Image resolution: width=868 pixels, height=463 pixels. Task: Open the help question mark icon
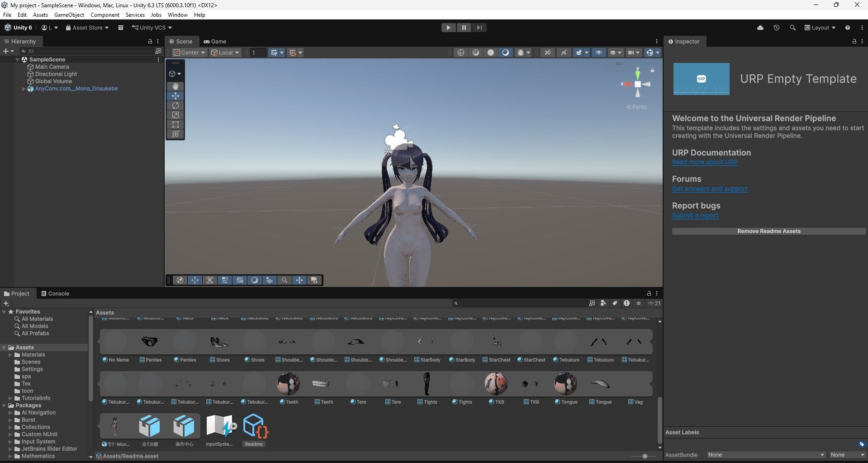(x=848, y=28)
